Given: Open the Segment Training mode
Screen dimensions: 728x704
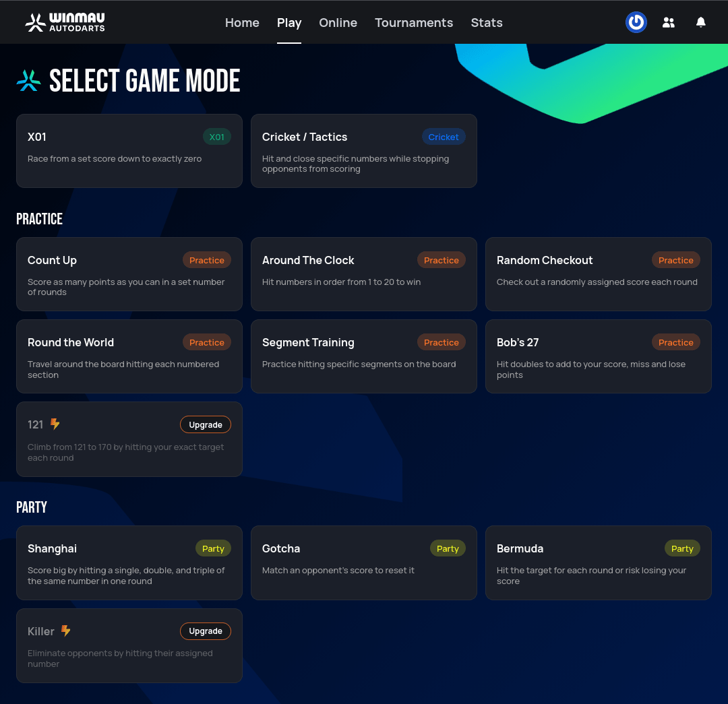Looking at the screenshot, I should pos(363,356).
